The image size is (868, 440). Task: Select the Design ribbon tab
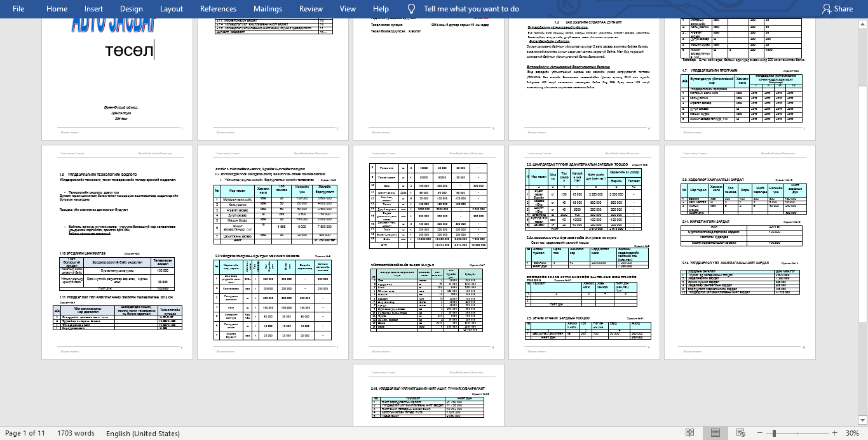click(x=131, y=9)
